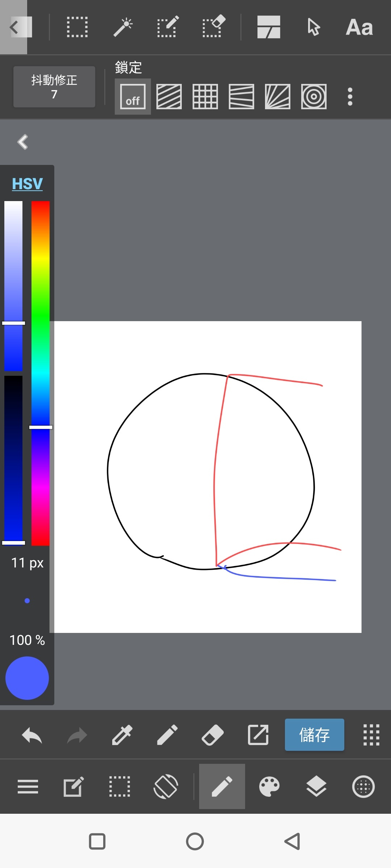The height and width of the screenshot is (868, 391).
Task: Enable concentric circle snap guide
Action: click(x=314, y=97)
